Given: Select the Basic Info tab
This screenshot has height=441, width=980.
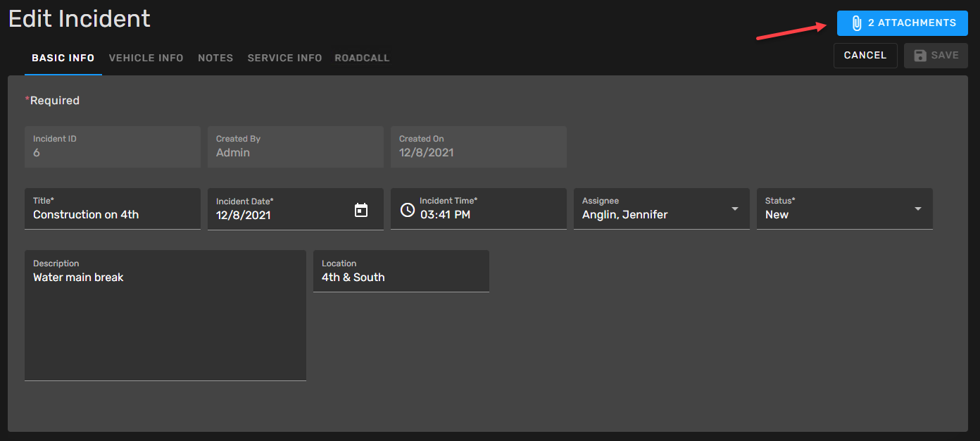Looking at the screenshot, I should (x=63, y=58).
